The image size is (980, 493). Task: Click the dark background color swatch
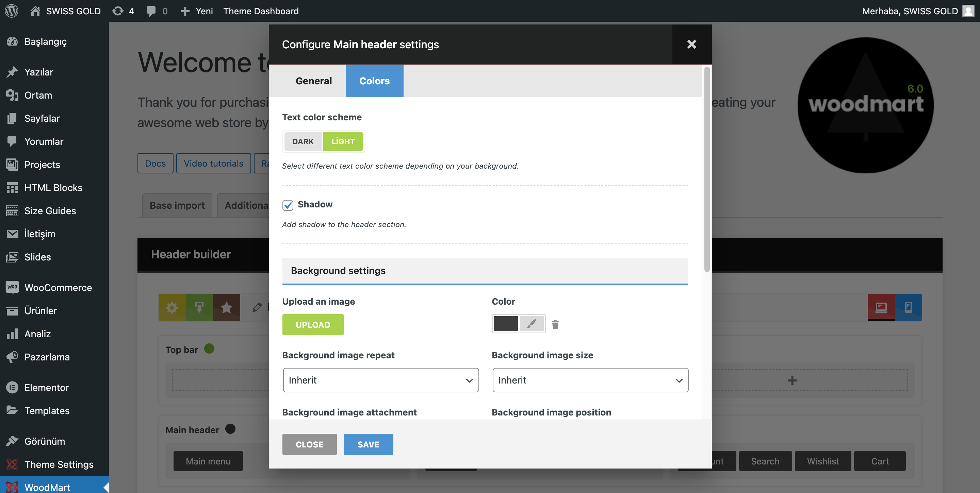(505, 324)
